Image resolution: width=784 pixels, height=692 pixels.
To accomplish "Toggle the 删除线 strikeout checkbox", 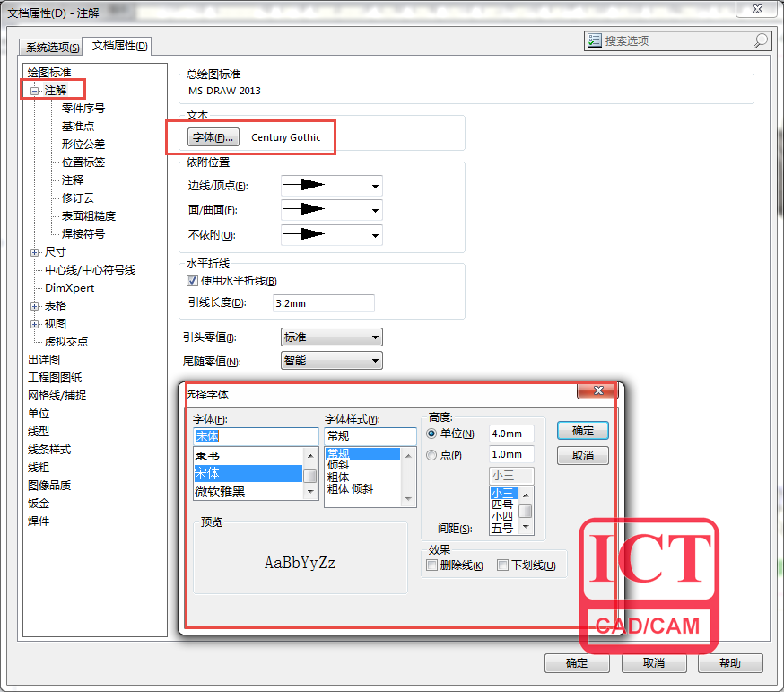I will [433, 565].
